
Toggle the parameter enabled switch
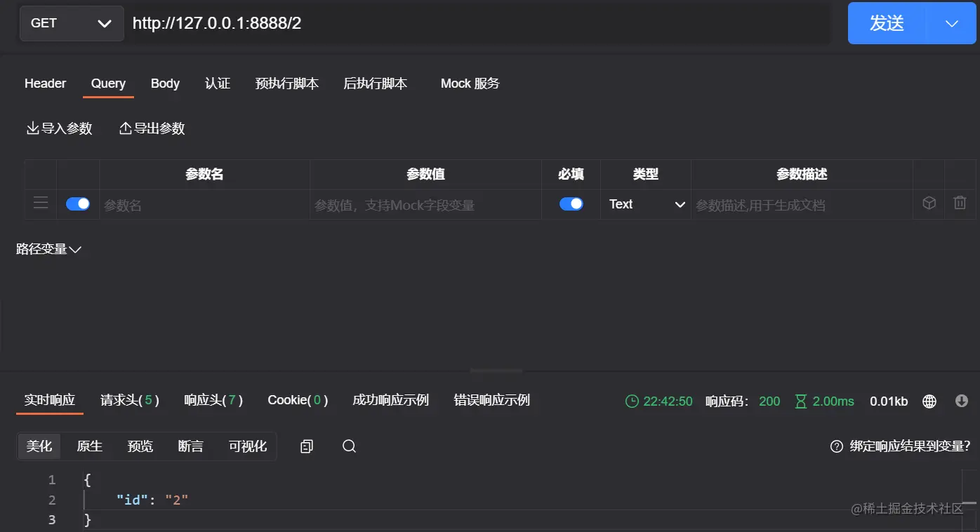78,204
